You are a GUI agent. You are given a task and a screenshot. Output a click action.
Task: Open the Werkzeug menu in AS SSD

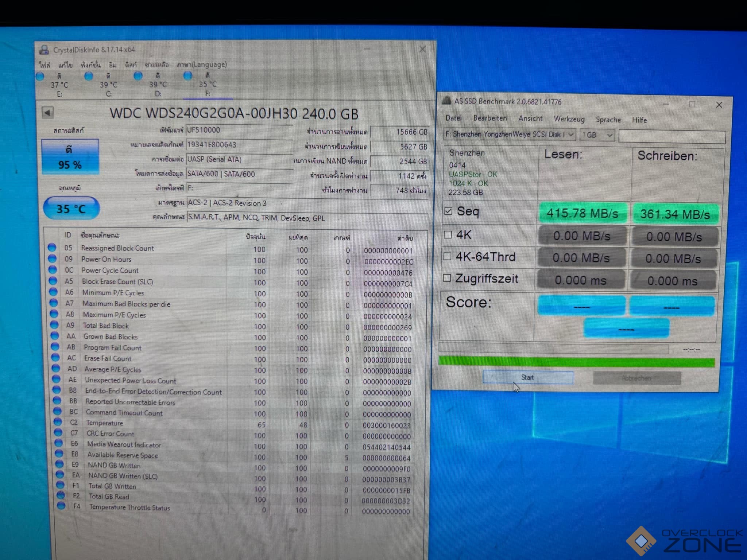pyautogui.click(x=569, y=119)
